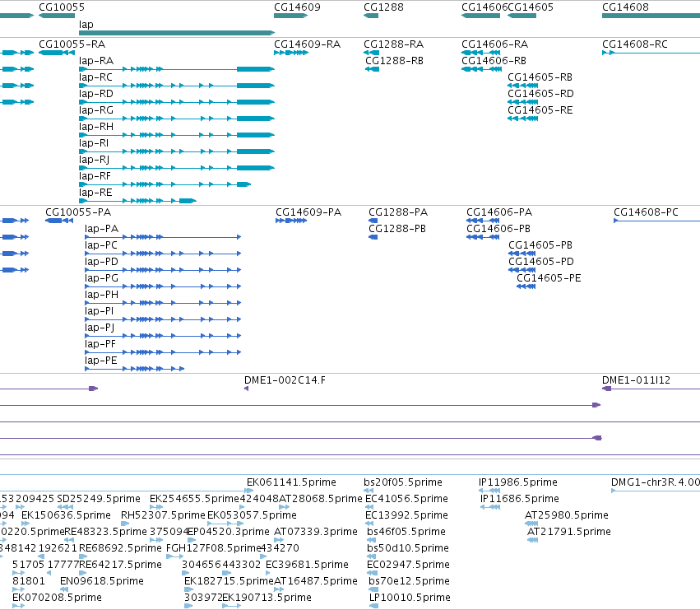Click protein CG10055-PA
700x610 pixels.
[59, 221]
